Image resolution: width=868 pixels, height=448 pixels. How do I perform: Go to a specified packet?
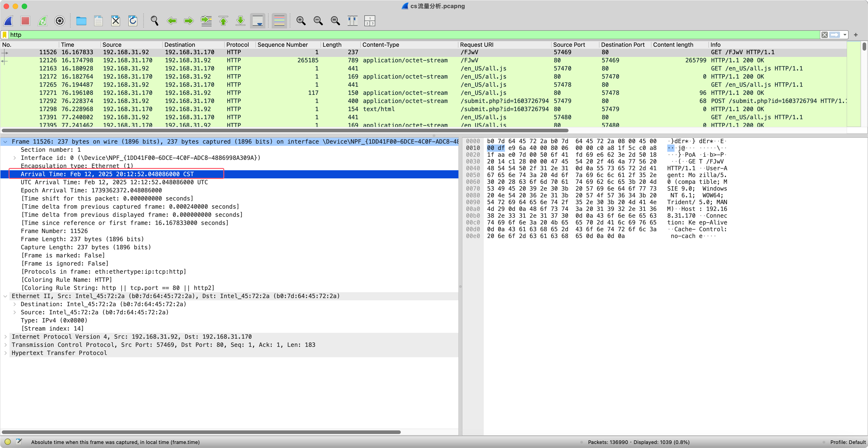click(x=206, y=21)
